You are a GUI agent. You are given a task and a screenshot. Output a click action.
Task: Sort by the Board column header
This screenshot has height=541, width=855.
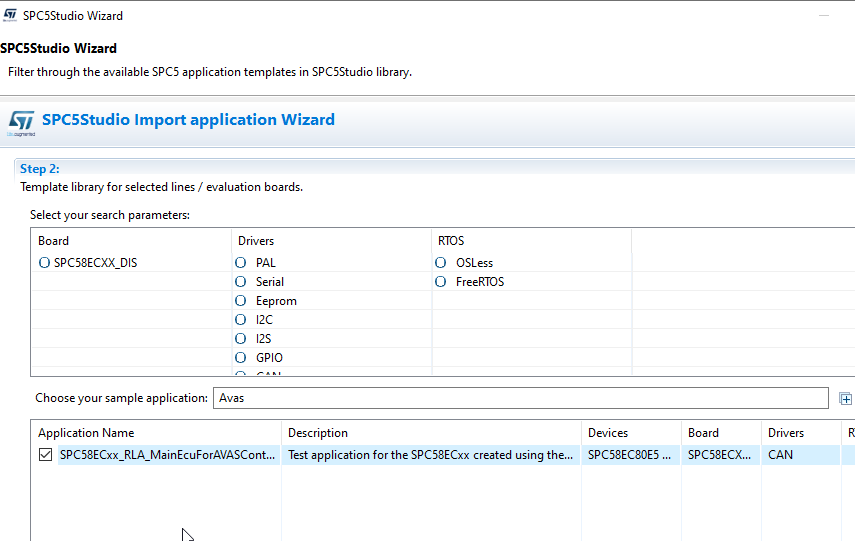point(721,433)
